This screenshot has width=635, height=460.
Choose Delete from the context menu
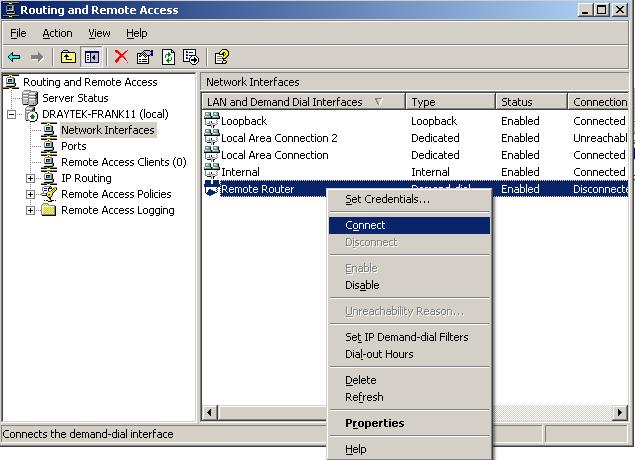(409, 380)
